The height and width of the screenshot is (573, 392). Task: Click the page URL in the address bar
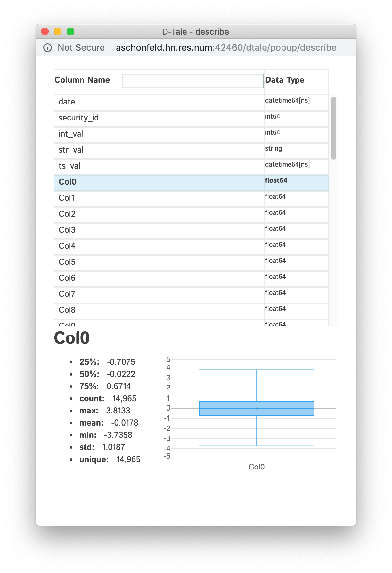coord(226,48)
